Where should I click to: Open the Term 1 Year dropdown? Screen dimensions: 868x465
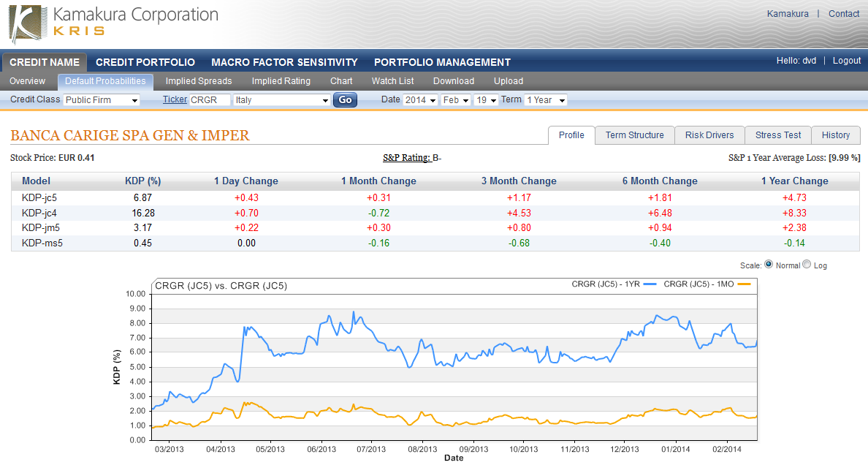(545, 100)
